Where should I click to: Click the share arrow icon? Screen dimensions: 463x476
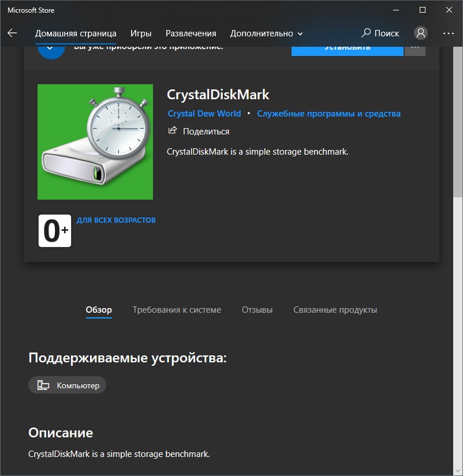pyautogui.click(x=172, y=130)
